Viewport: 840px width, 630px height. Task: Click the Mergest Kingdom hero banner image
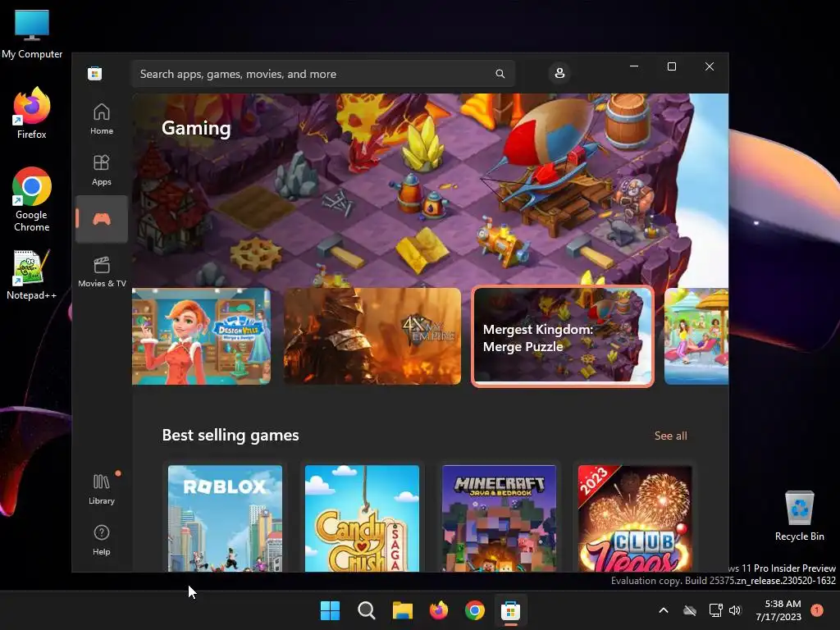pyautogui.click(x=430, y=190)
